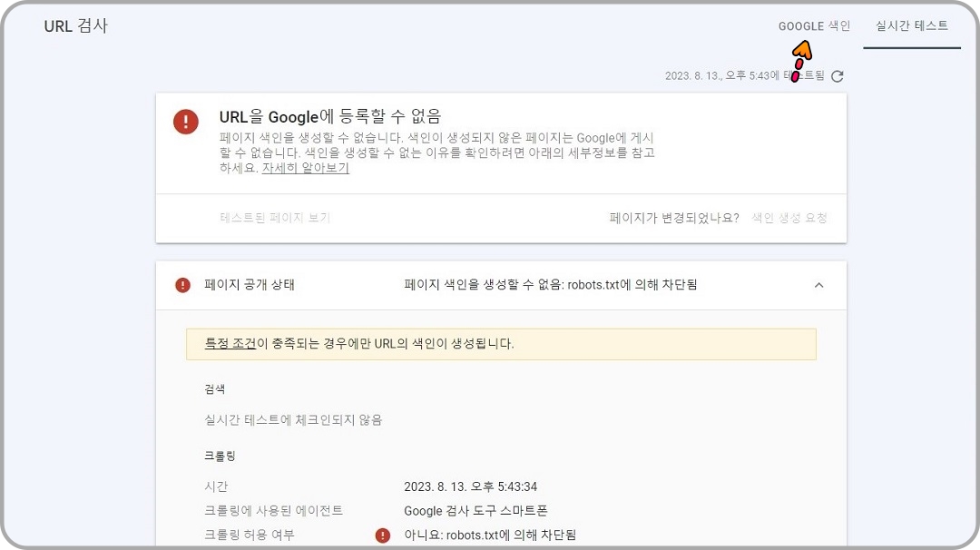Click the 크롤링에 사용된 에이전트 label

pyautogui.click(x=273, y=511)
